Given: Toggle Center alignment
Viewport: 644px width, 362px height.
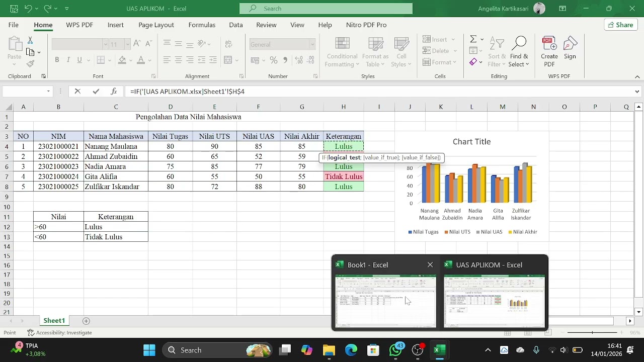Looking at the screenshot, I should [178, 60].
